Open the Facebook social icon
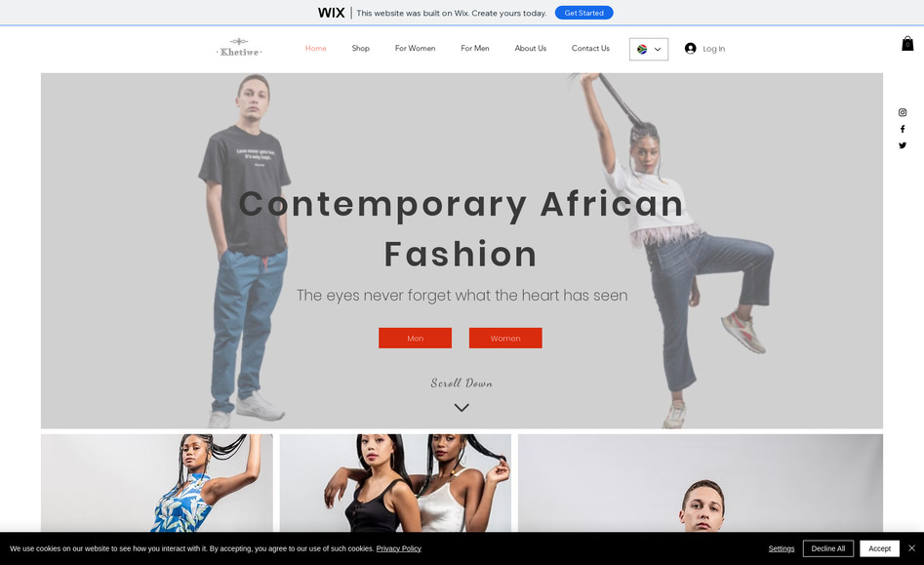Screen dimensions: 924x565 click(903, 129)
